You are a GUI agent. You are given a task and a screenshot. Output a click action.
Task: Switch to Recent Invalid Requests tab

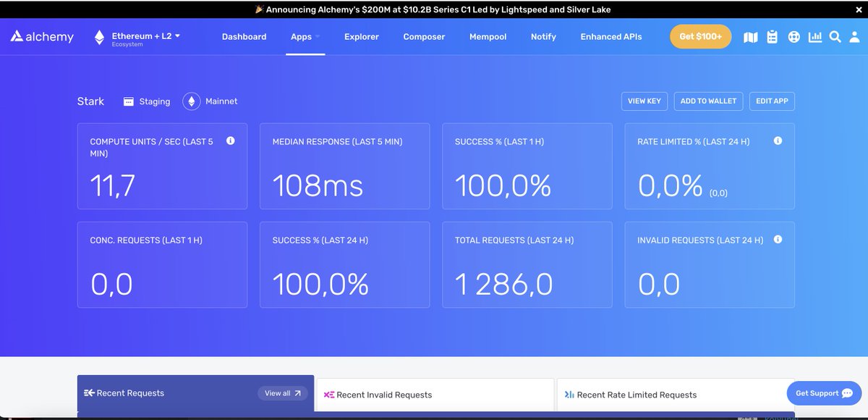click(435, 396)
